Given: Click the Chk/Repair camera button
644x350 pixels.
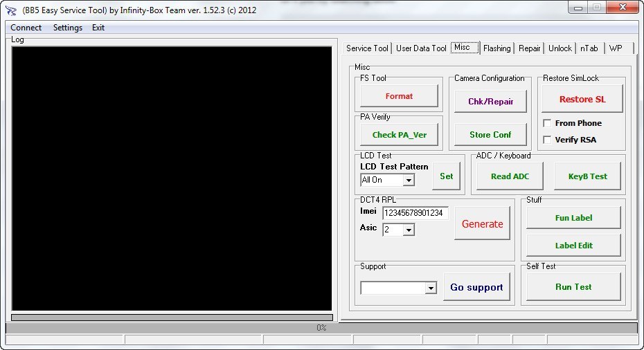Looking at the screenshot, I should point(490,102).
